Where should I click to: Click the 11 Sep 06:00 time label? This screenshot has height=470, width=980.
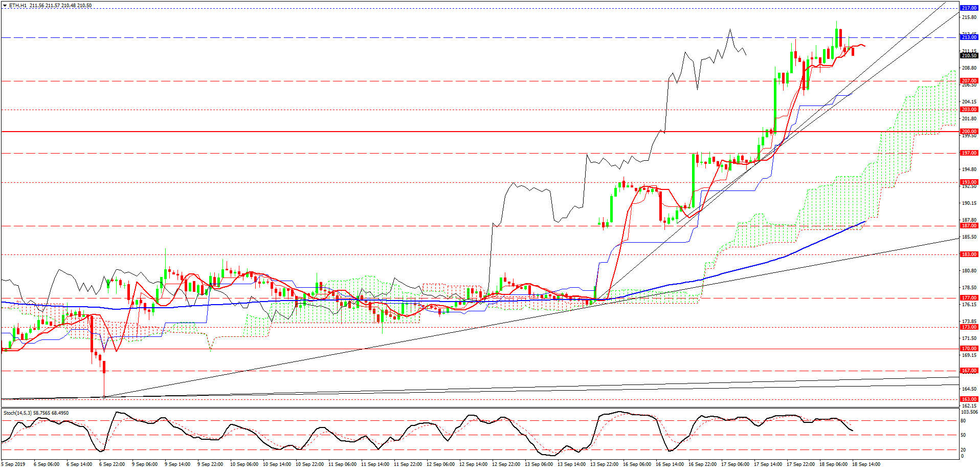pos(342,464)
